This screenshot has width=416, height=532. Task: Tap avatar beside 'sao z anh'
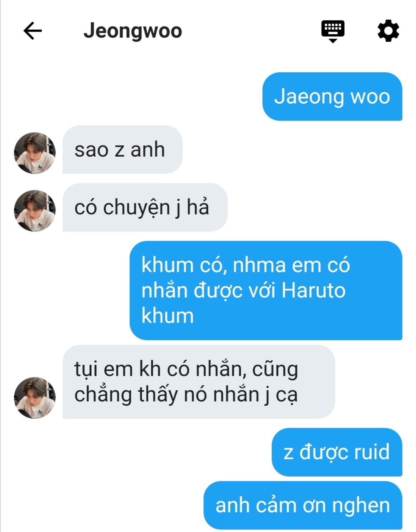[35, 153]
